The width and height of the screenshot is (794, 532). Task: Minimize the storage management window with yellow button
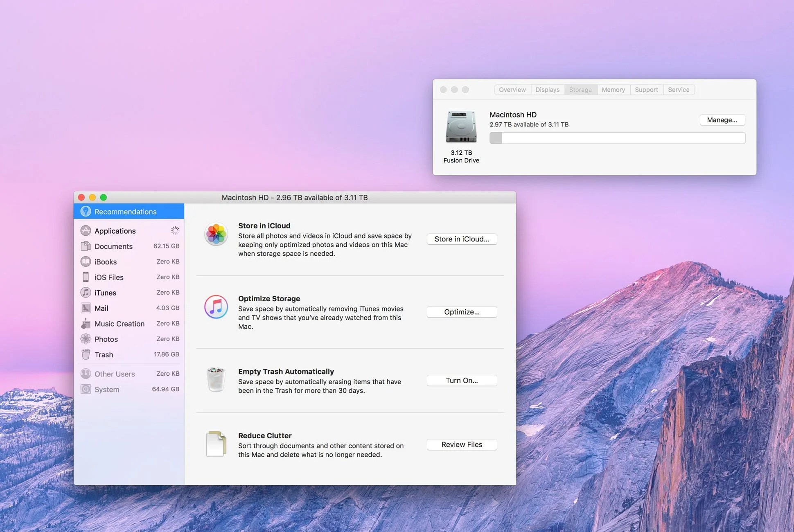(92, 197)
